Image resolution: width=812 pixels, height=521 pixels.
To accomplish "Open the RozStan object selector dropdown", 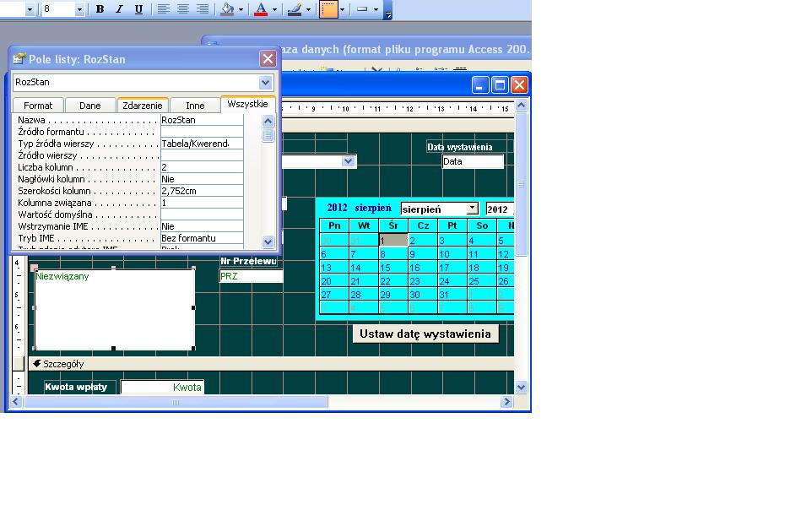I will tap(264, 83).
